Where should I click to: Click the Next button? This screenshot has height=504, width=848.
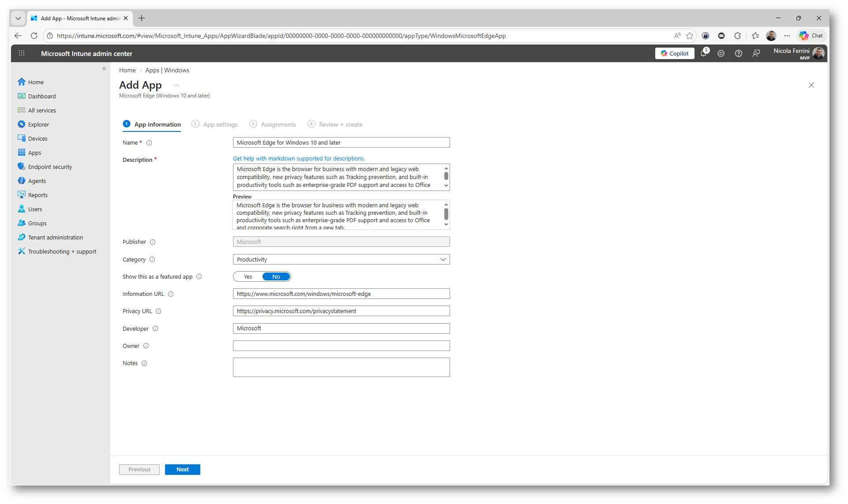(182, 470)
